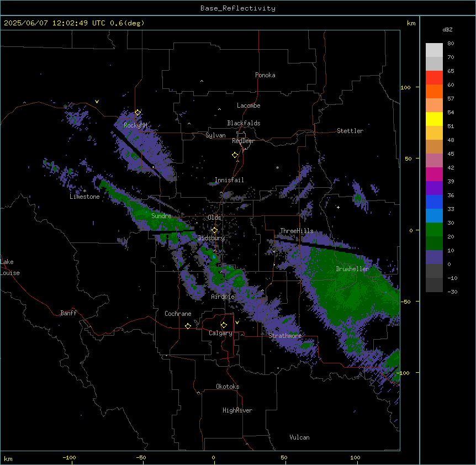Select the purple 36-39 dBZ legend swatch
Image resolution: width=476 pixels, height=465 pixels.
(434, 188)
